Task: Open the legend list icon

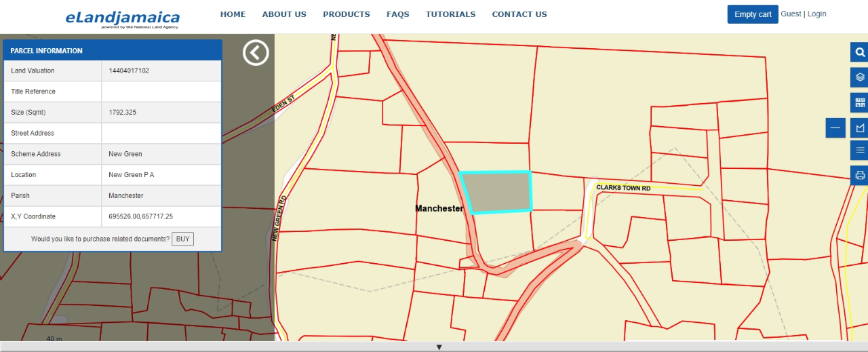Action: (859, 150)
